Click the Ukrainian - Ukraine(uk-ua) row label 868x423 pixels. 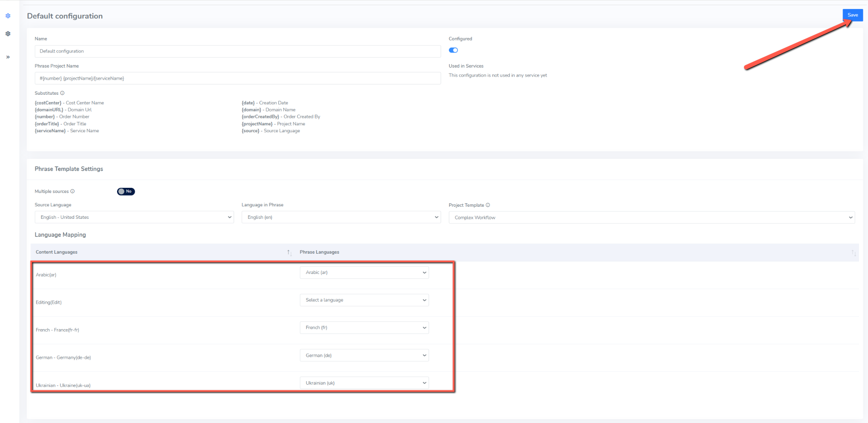pos(63,386)
